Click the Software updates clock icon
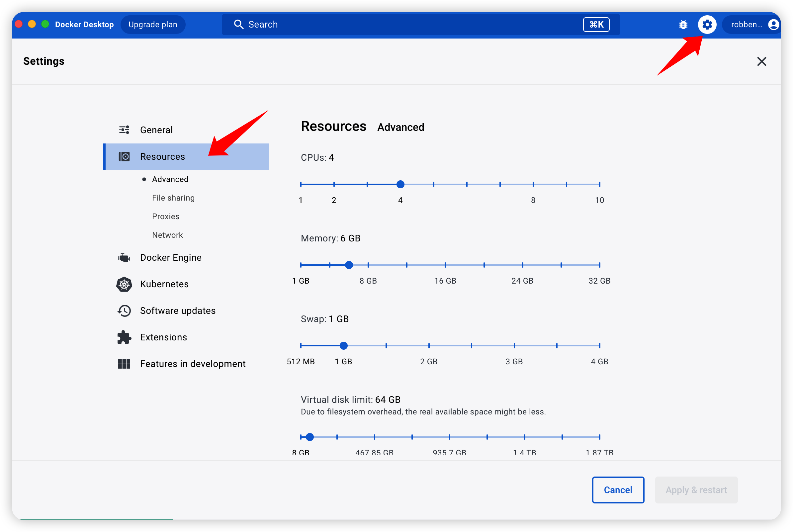The image size is (793, 532). click(124, 311)
